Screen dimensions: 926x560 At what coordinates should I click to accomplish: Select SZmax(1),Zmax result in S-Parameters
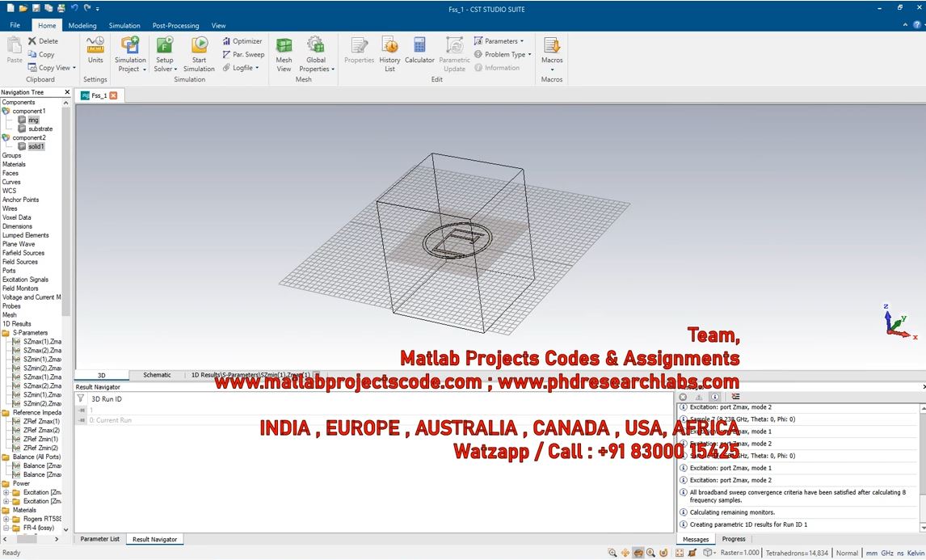[x=42, y=341]
